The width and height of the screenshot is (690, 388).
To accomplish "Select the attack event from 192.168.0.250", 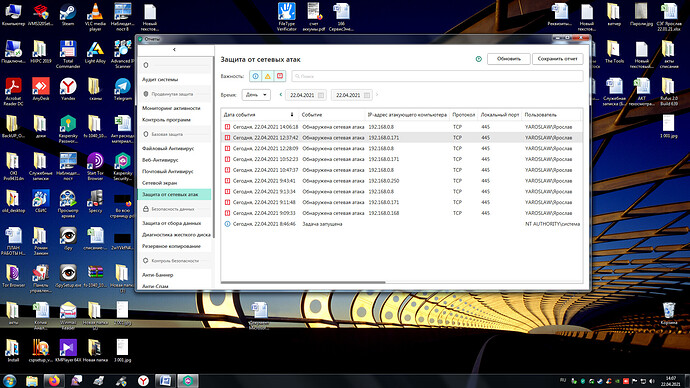I will pyautogui.click(x=402, y=181).
